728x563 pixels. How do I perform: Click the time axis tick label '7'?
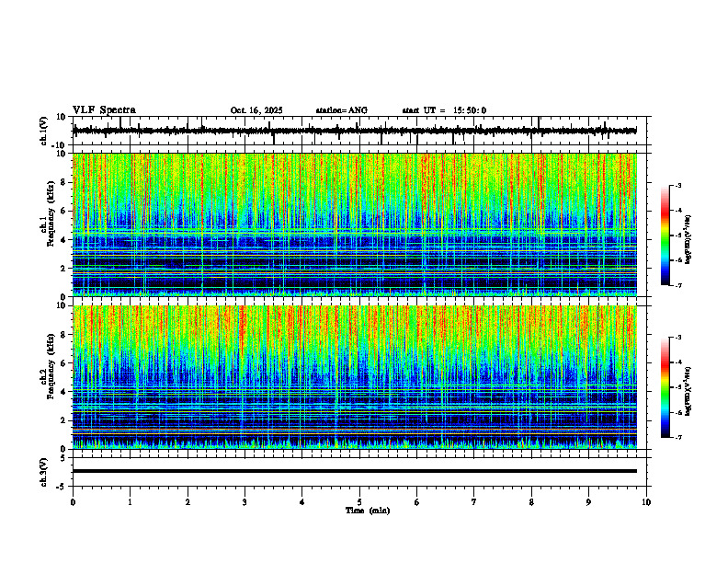coord(474,502)
